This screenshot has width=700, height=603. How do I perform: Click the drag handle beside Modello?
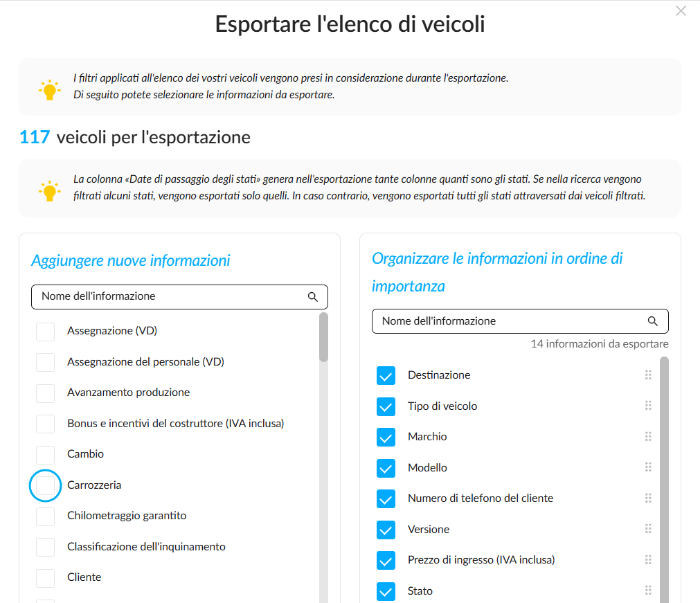[648, 467]
